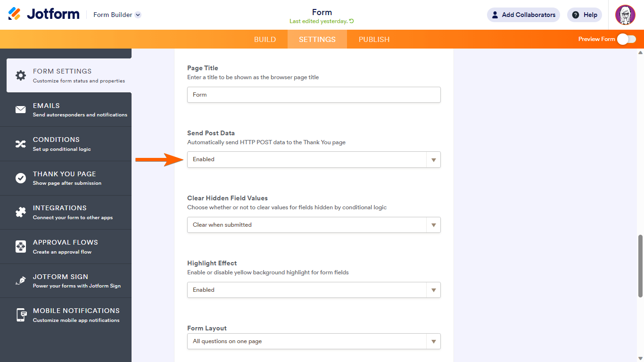The image size is (644, 362).
Task: Click the Mobile Notifications phone icon
Action: [x=21, y=315]
